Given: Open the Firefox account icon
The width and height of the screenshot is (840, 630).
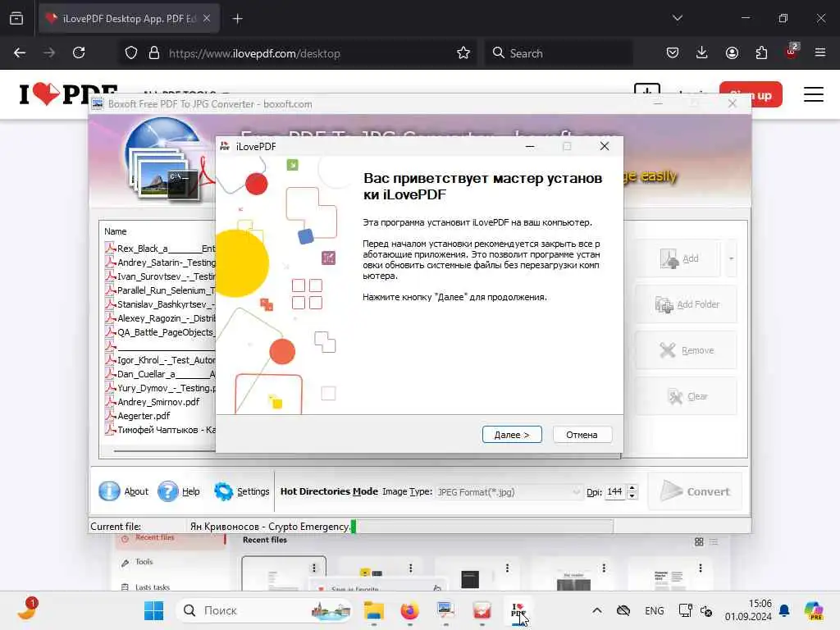Looking at the screenshot, I should 732,52.
